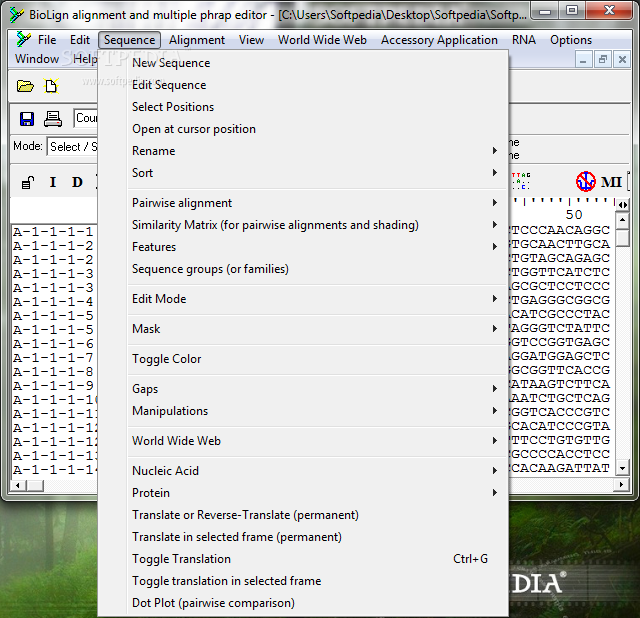Image resolution: width=640 pixels, height=618 pixels.
Task: Click the horizontal scrollbar thumb
Action: [x=35, y=485]
